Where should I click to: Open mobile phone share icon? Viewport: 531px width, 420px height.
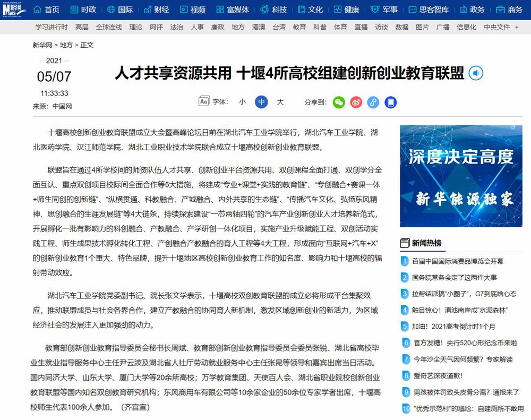(x=391, y=102)
